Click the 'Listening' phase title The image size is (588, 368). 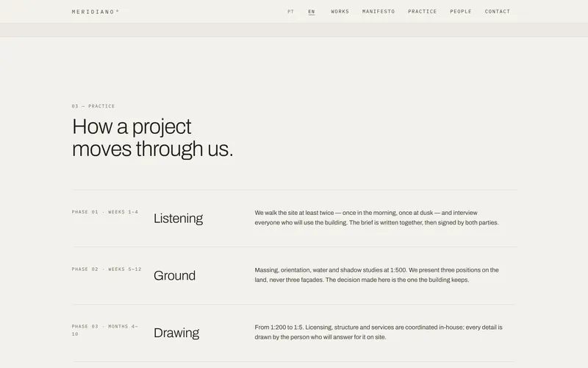pyautogui.click(x=178, y=218)
